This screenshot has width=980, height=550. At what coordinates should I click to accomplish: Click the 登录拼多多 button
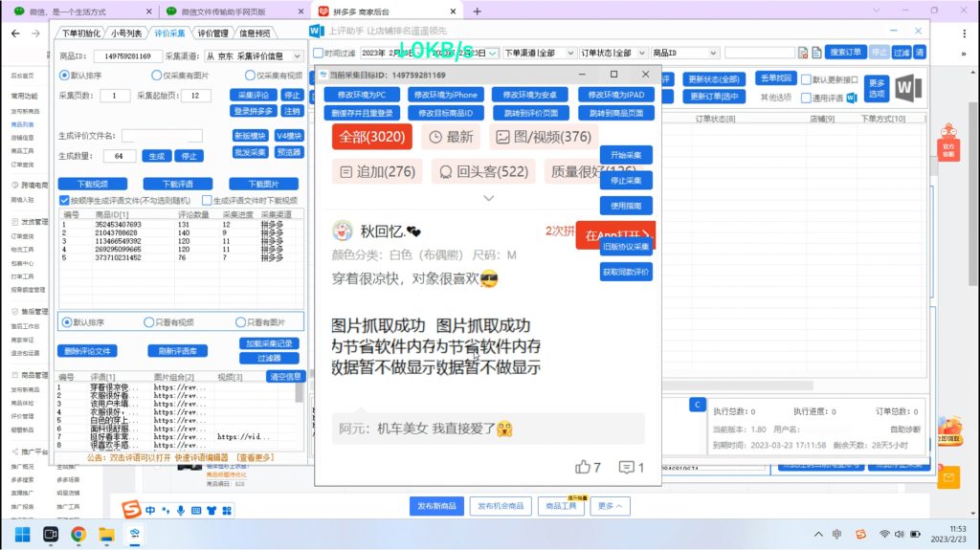pos(253,111)
